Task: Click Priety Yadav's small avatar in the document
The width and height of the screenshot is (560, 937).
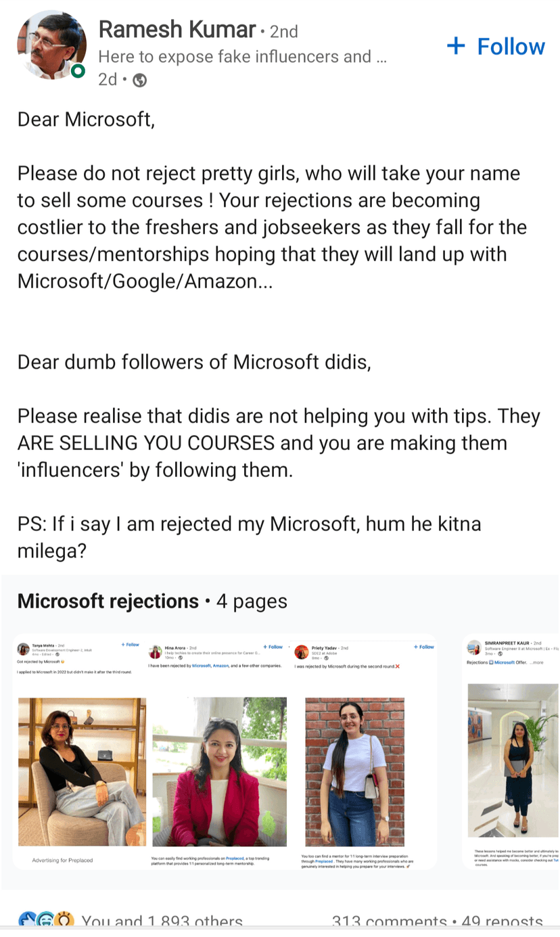Action: point(301,652)
